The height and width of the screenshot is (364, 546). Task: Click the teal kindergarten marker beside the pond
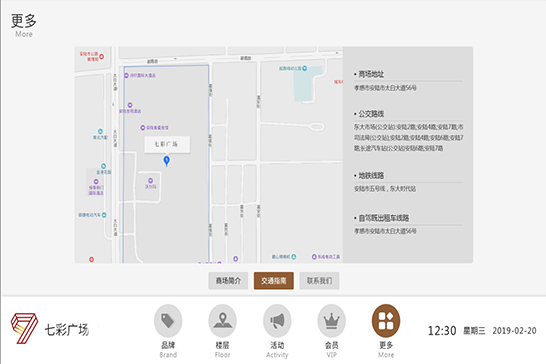coord(305,68)
